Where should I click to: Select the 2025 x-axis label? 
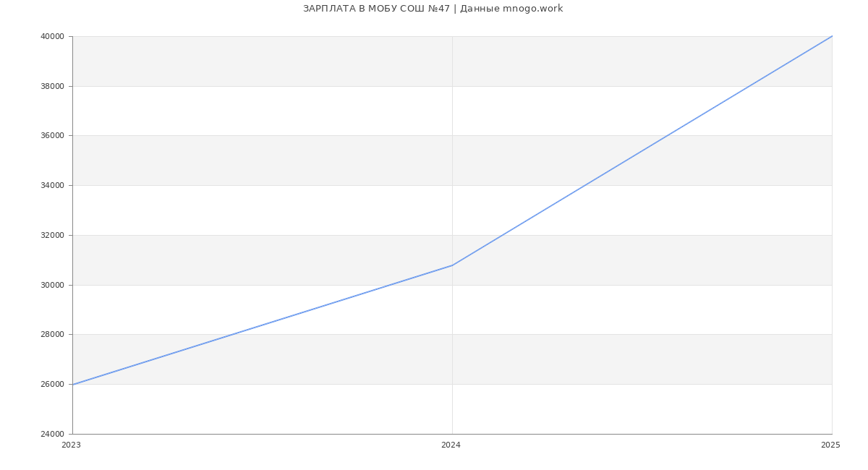(830, 445)
